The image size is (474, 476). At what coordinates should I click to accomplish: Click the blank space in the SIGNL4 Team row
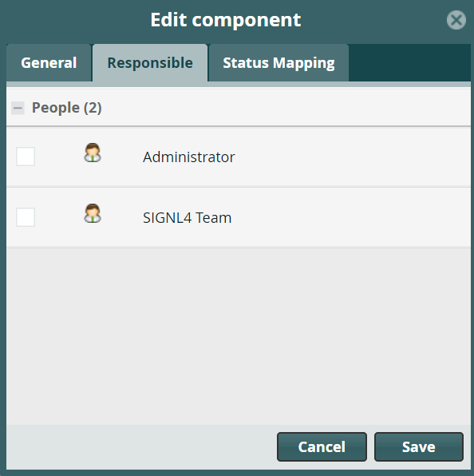click(x=350, y=218)
